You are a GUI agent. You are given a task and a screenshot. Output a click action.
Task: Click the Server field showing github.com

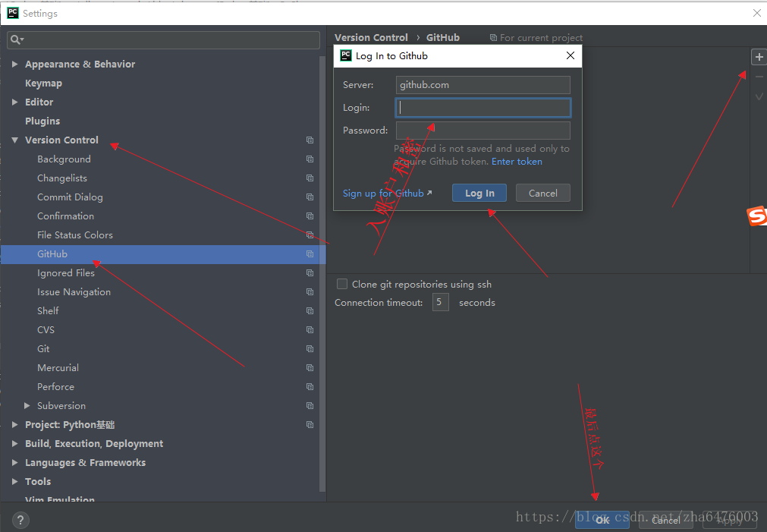(x=483, y=85)
